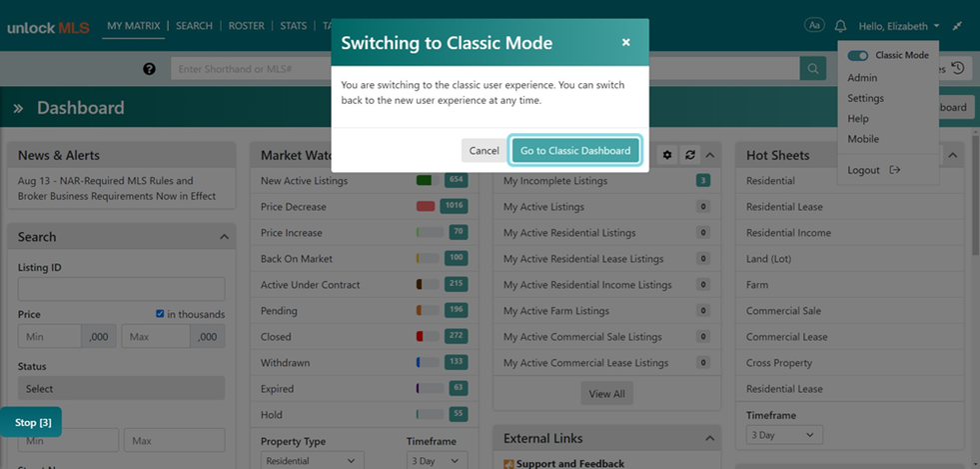
Task: Click the Cancel button
Action: [x=484, y=151]
